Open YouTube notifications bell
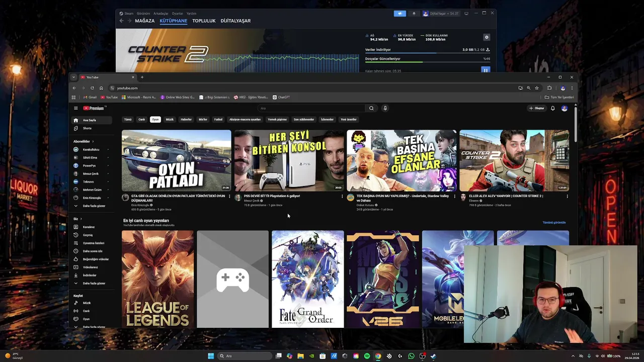This screenshot has width=644, height=362. 552,108
